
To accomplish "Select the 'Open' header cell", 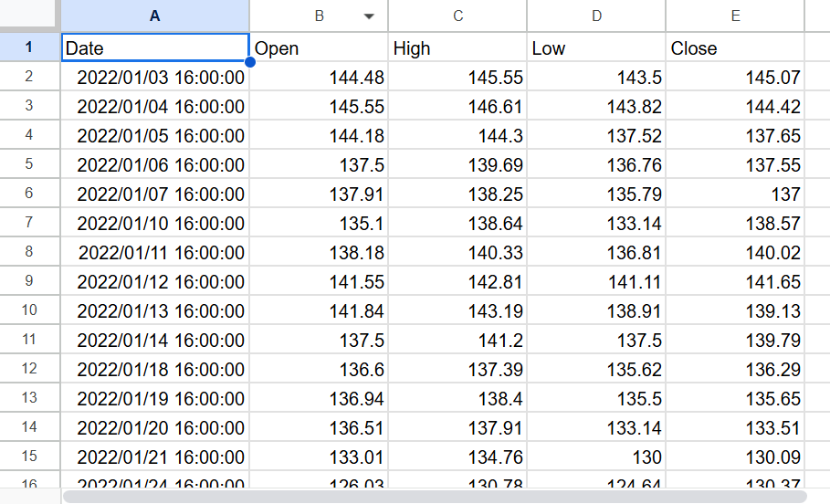I will pyautogui.click(x=319, y=48).
